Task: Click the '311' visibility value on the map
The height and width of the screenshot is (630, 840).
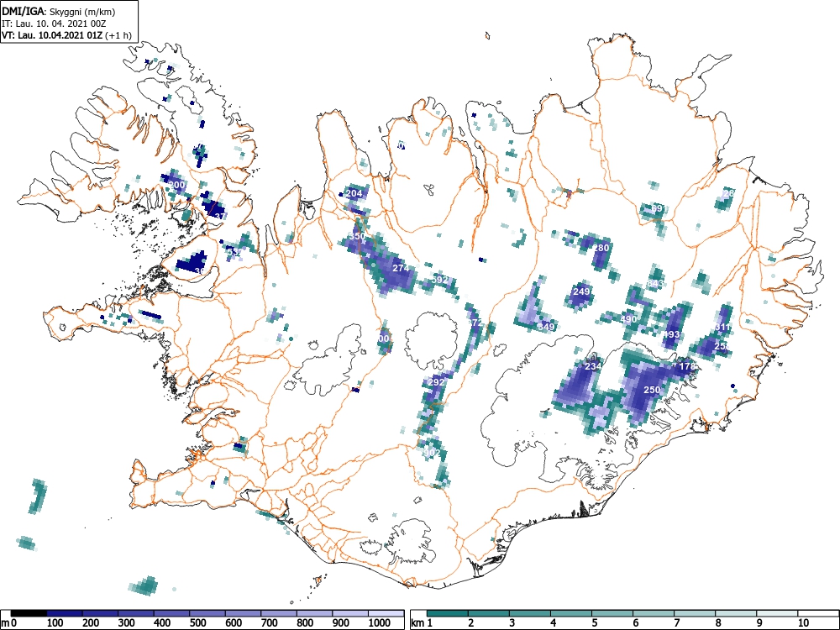Action: pos(722,328)
